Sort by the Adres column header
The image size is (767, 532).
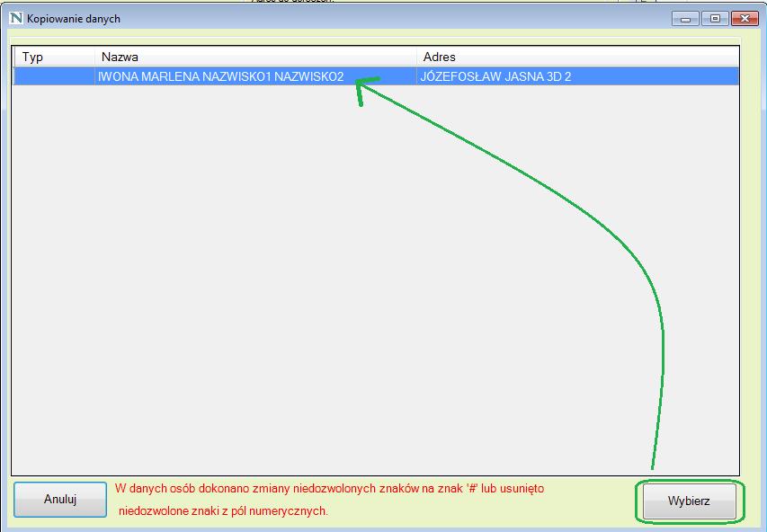tap(577, 57)
